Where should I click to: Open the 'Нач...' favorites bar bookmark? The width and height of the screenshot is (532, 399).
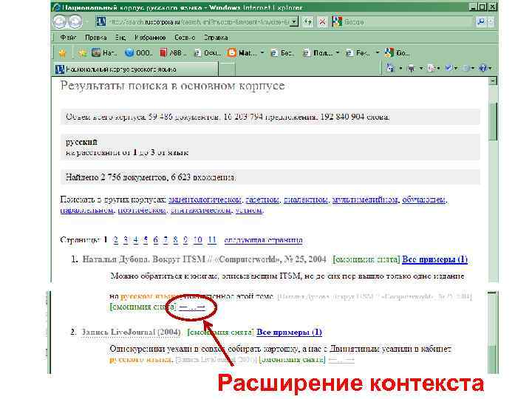104,53
